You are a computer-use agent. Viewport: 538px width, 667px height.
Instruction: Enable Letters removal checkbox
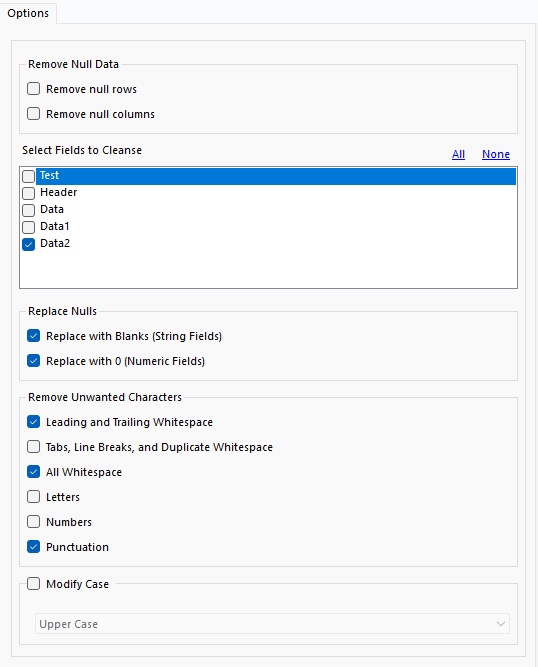pos(34,496)
